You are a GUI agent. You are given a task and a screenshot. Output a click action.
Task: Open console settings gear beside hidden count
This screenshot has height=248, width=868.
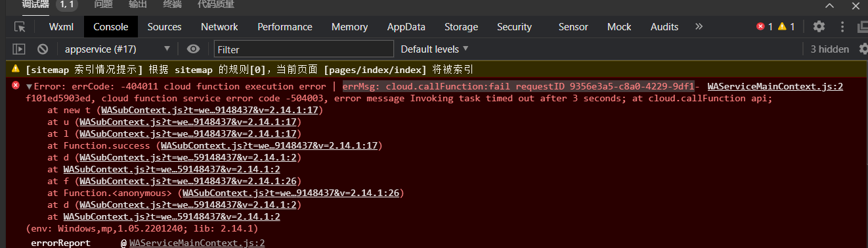tap(863, 49)
